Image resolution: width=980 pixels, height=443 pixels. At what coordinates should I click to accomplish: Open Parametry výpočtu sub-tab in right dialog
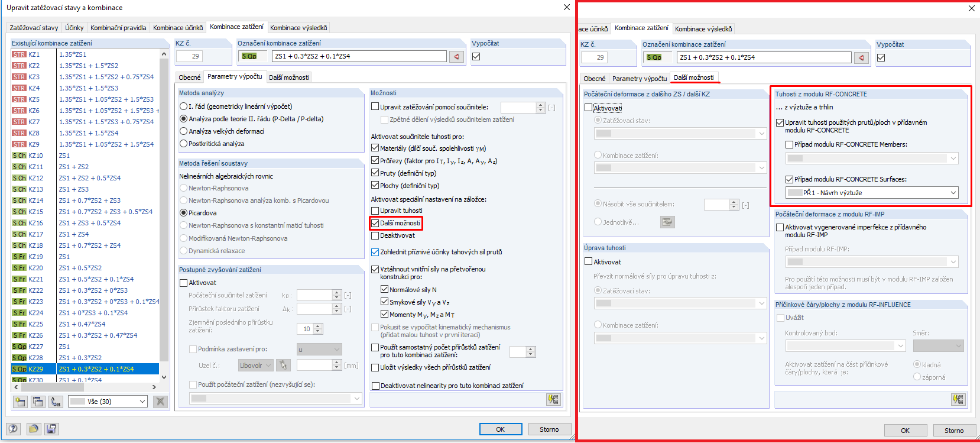pos(640,79)
